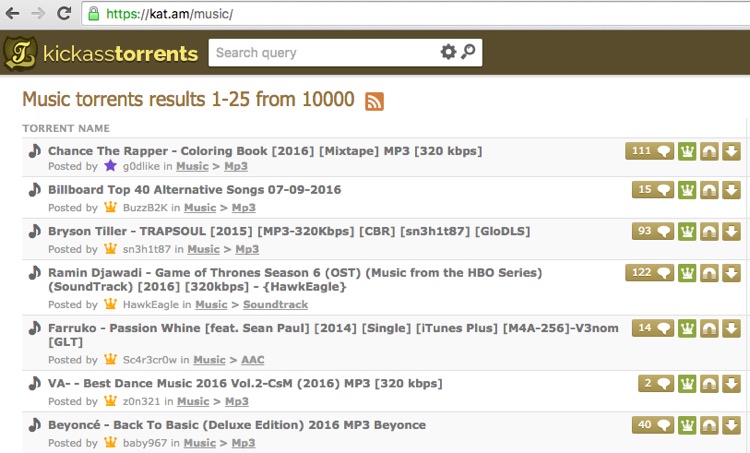750x453 pixels.
Task: Click verified crown icon for Billboard Top 40
Action: pos(687,190)
